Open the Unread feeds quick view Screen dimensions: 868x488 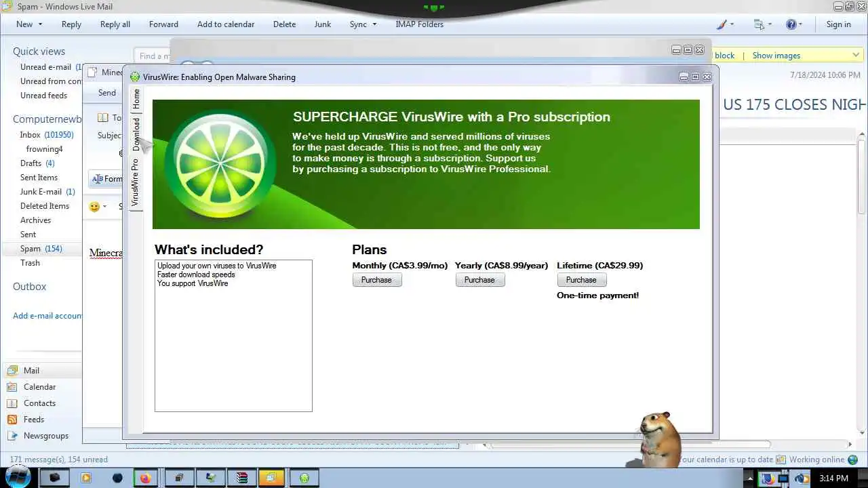43,96
